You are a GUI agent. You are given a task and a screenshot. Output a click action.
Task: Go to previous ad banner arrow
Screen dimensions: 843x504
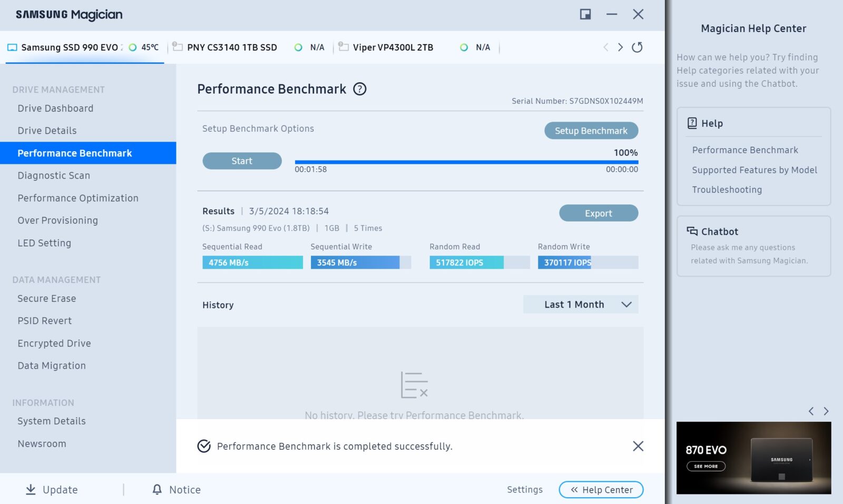[811, 411]
